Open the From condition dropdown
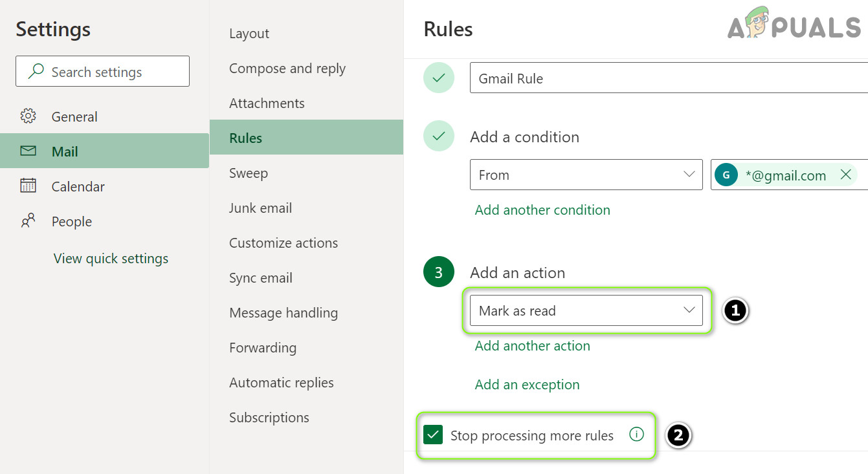868x474 pixels. click(x=586, y=175)
